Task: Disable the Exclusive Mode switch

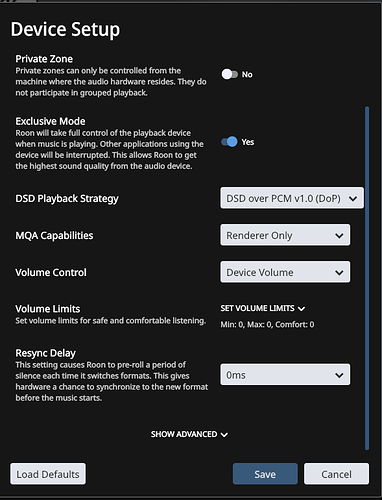Action: click(230, 142)
